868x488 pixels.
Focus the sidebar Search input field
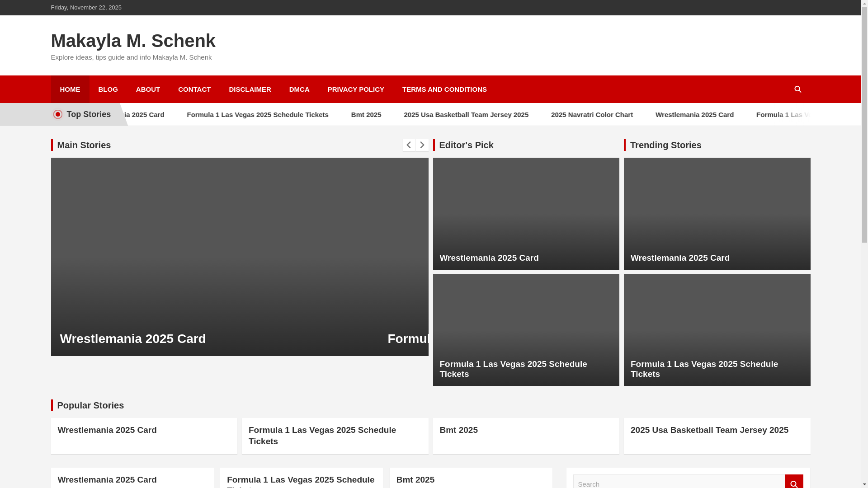[679, 482]
